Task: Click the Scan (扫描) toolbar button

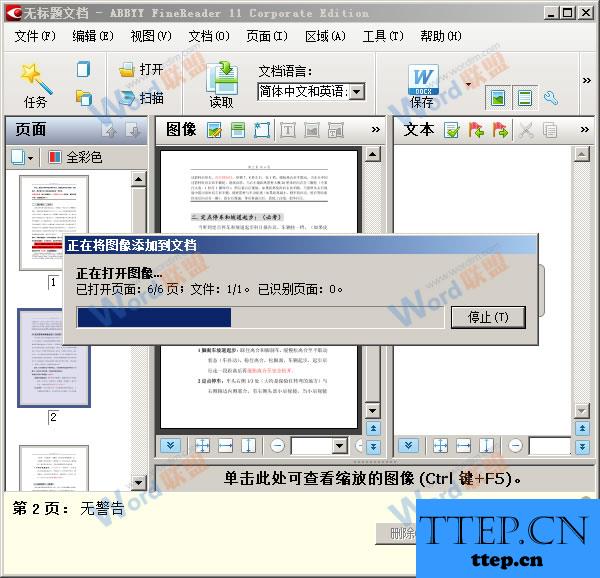Action: [x=141, y=98]
